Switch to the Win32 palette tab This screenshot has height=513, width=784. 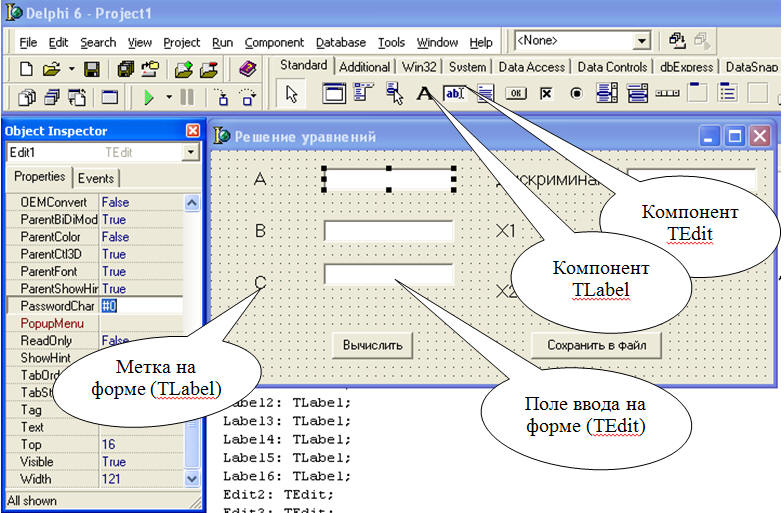(420, 67)
